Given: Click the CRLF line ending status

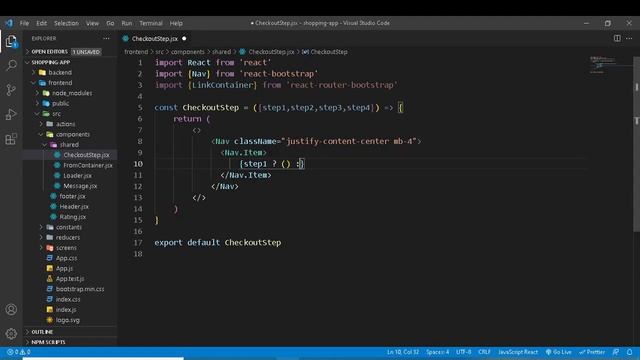Looking at the screenshot, I should pyautogui.click(x=484, y=352).
